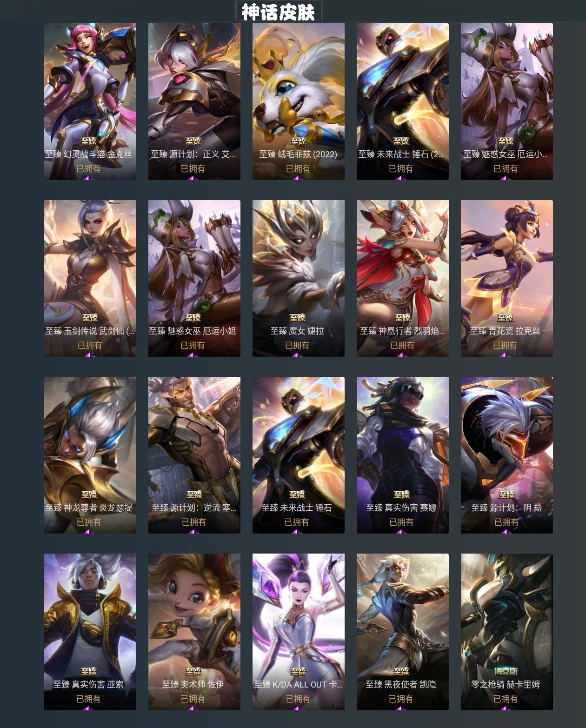Click the 至臻 badge on K/DA ALL OUT card
The height and width of the screenshot is (728, 586).
(298, 671)
